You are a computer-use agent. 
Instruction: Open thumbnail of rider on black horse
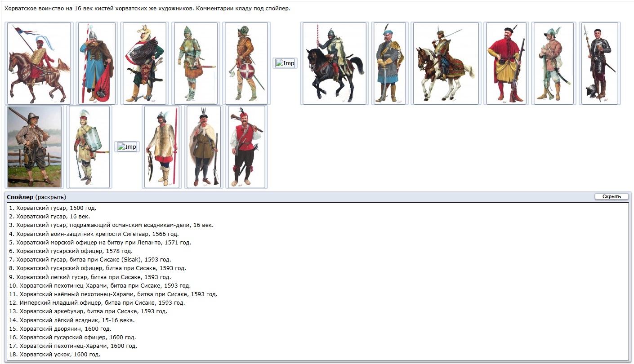335,63
